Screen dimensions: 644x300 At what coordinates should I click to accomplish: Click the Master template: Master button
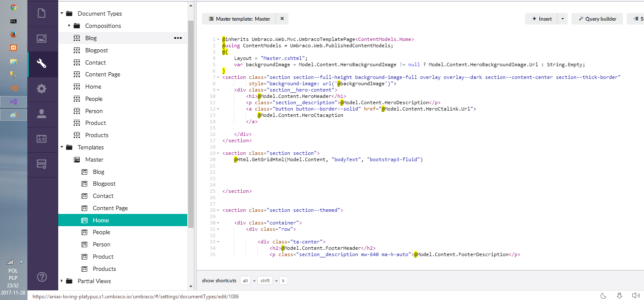pyautogui.click(x=239, y=19)
